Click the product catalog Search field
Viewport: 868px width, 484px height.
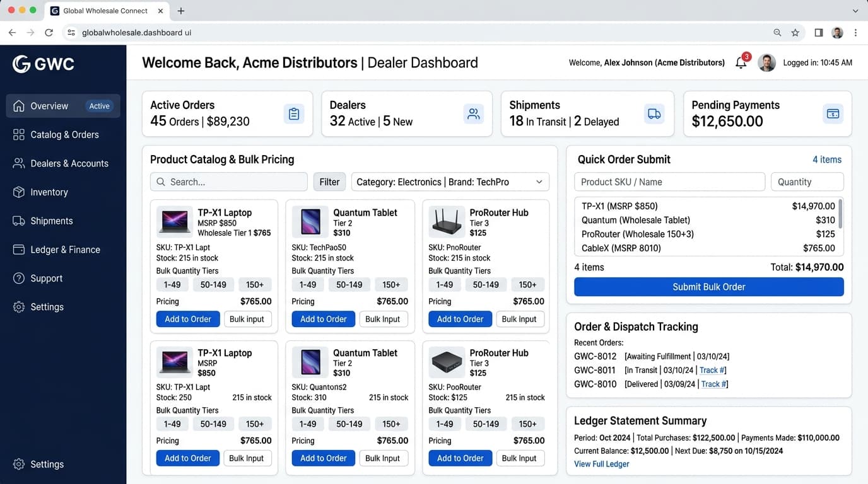click(x=229, y=182)
